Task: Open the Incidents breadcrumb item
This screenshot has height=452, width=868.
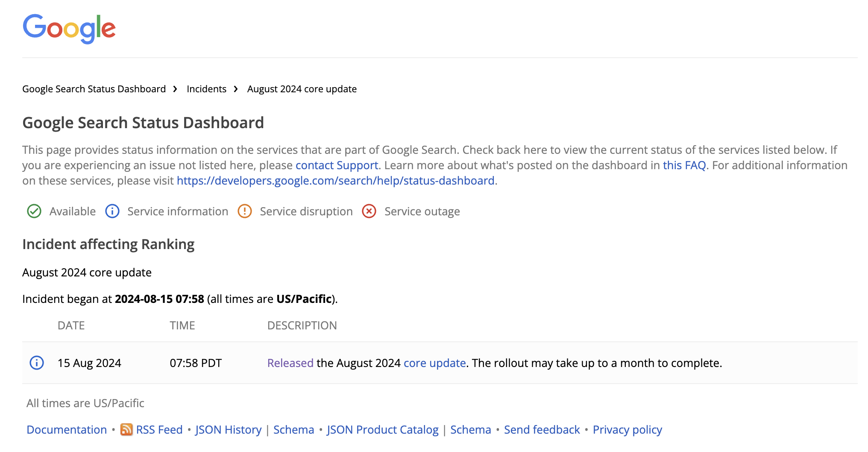Action: [x=206, y=89]
